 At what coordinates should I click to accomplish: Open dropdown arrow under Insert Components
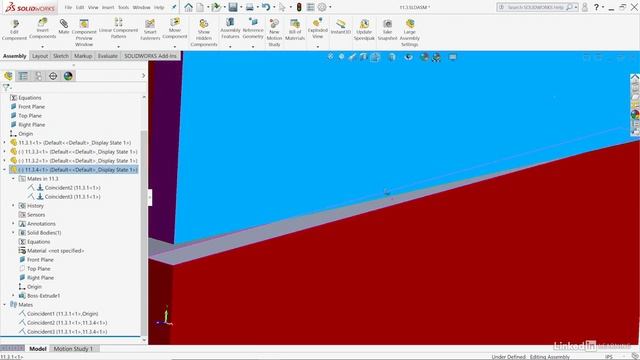pos(42,47)
